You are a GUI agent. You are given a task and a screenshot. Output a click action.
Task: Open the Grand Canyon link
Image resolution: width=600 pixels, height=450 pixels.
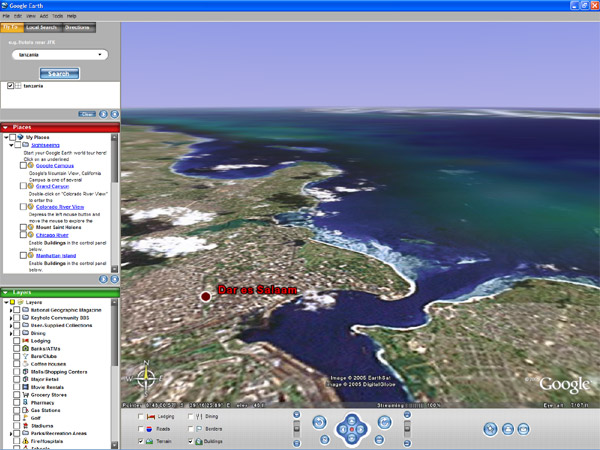point(52,186)
